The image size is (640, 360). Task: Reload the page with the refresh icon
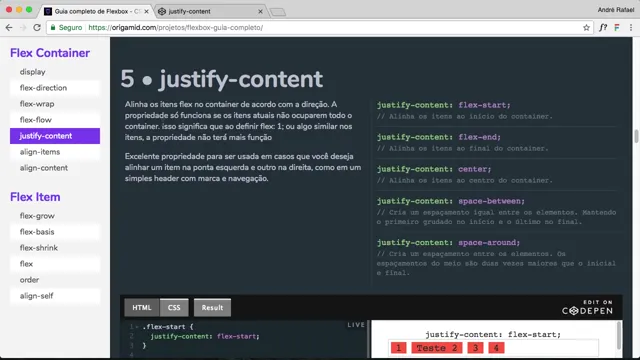(x=37, y=27)
